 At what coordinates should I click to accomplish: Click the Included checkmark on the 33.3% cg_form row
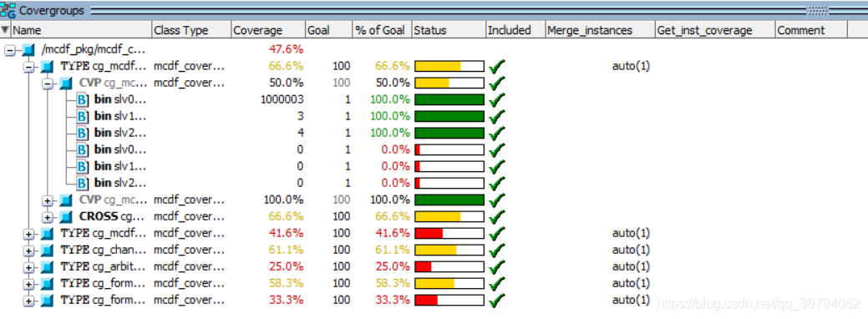[x=496, y=301]
